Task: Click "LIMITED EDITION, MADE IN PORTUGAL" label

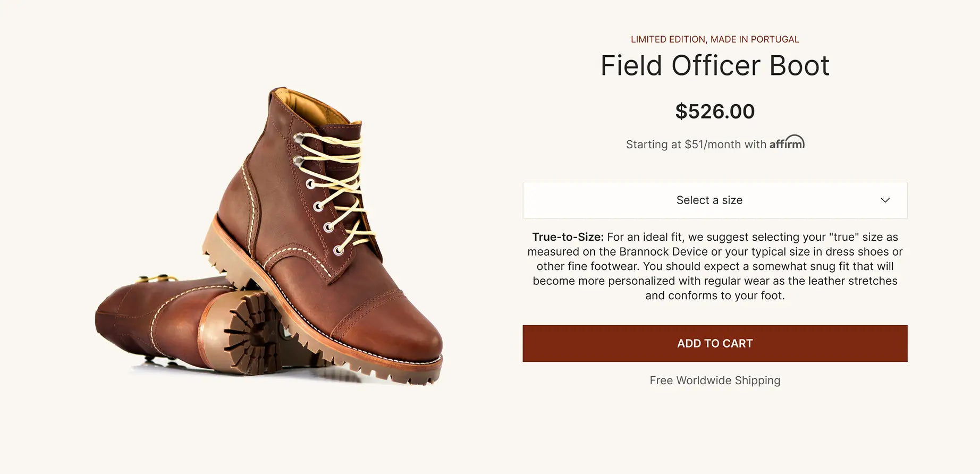Action: pyautogui.click(x=715, y=39)
